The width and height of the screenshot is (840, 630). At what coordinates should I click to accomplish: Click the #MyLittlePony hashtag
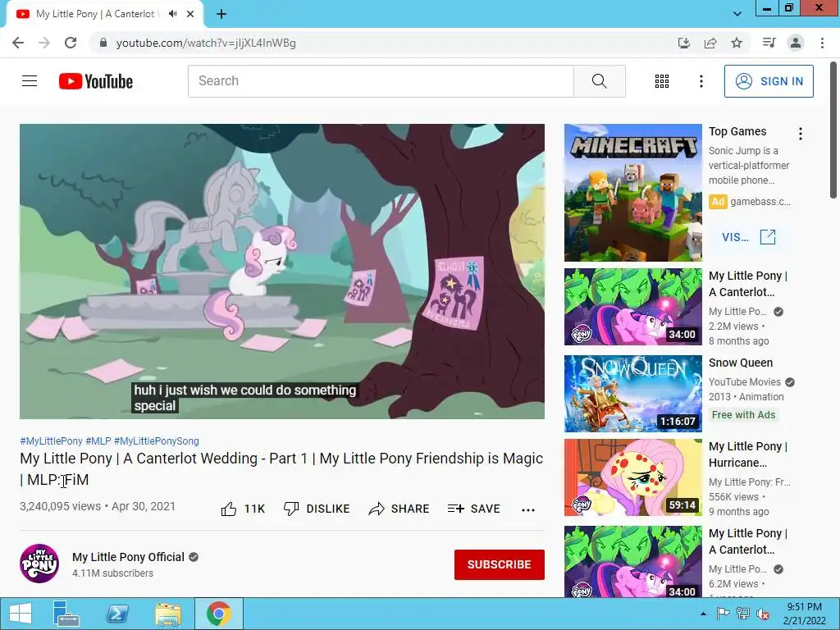51,441
